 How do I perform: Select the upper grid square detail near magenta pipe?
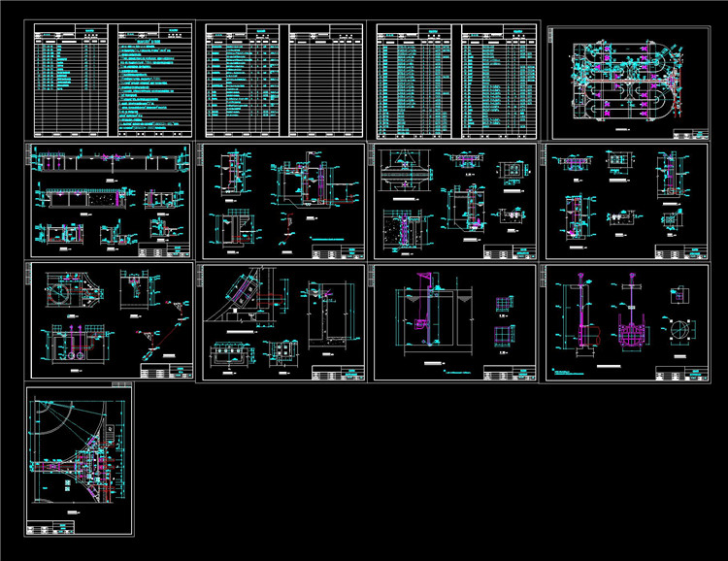tap(504, 305)
